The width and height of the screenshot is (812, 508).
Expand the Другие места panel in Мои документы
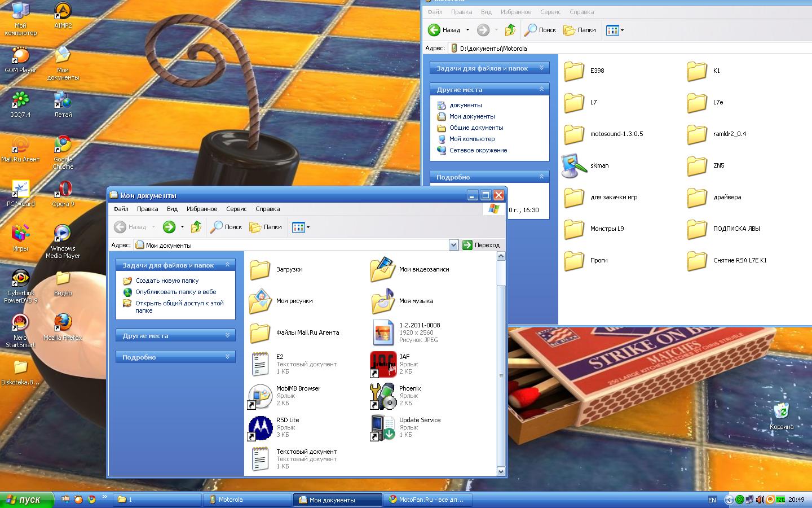tap(227, 335)
